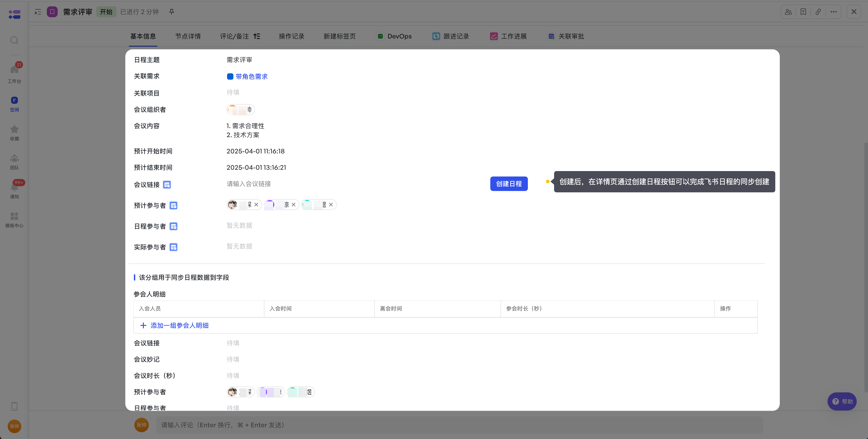Image resolution: width=868 pixels, height=439 pixels.
Task: Remove the second participant ending in 京
Action: 294,205
